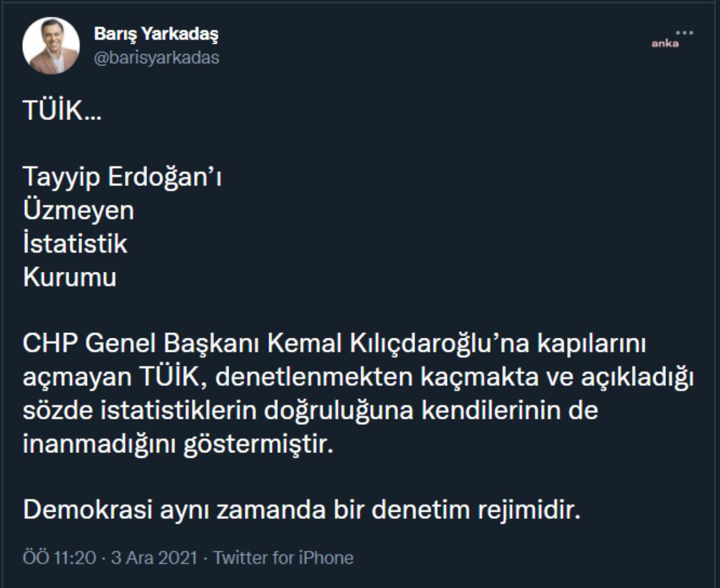Image resolution: width=720 pixels, height=588 pixels.
Task: Open the tweet's three-dot more options menu
Action: coord(684,32)
